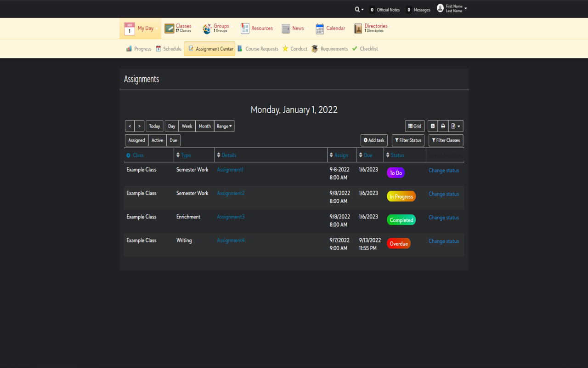This screenshot has width=588, height=368.
Task: Toggle the Assigned filter button
Action: 136,140
